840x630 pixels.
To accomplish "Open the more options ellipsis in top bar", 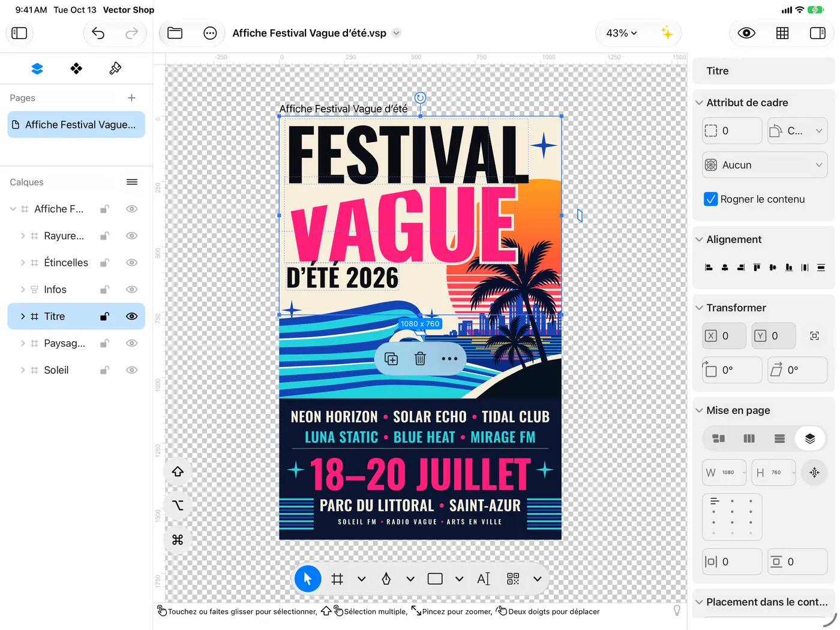I will click(x=210, y=33).
